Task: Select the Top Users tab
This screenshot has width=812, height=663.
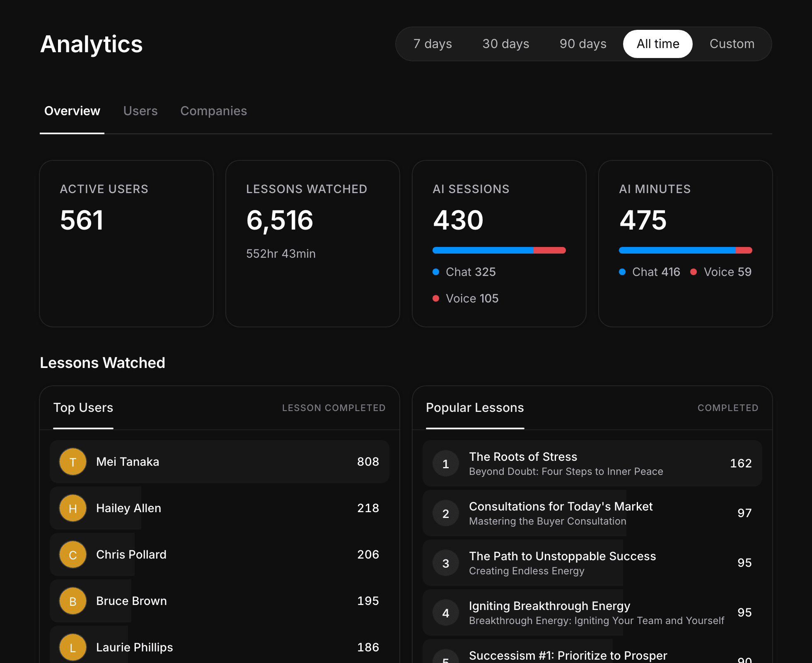Action: (83, 408)
